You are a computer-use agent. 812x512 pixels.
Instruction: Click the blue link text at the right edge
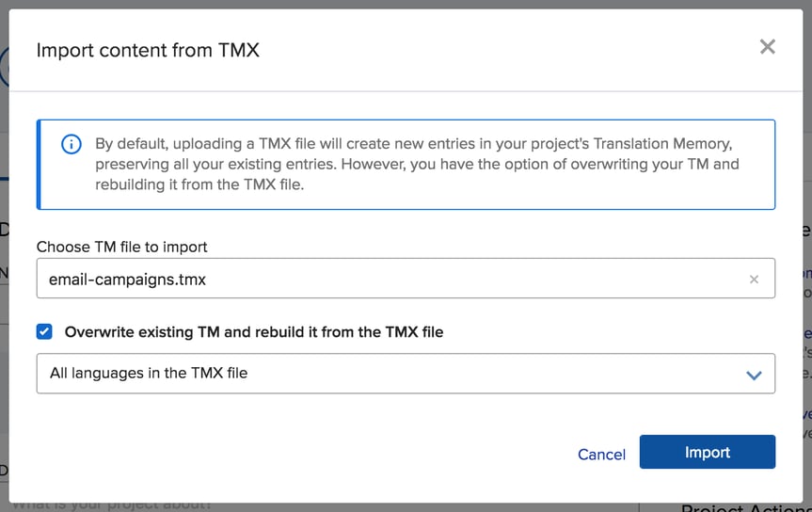806,273
